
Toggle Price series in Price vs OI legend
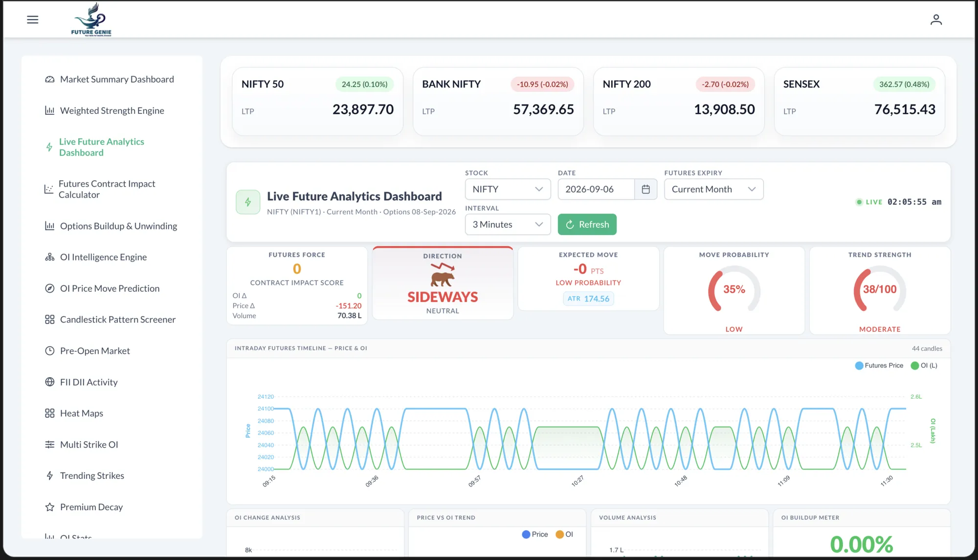pos(535,535)
